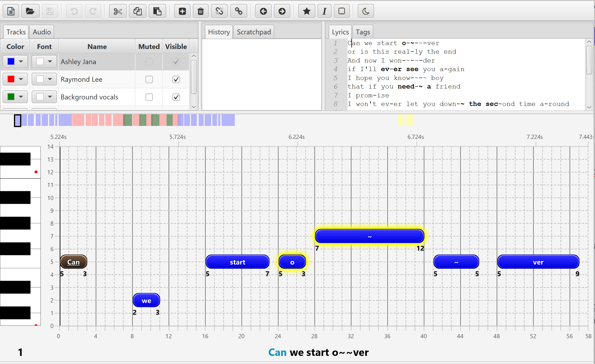Click the scissors cut icon
The image size is (595, 364).
[x=118, y=11]
